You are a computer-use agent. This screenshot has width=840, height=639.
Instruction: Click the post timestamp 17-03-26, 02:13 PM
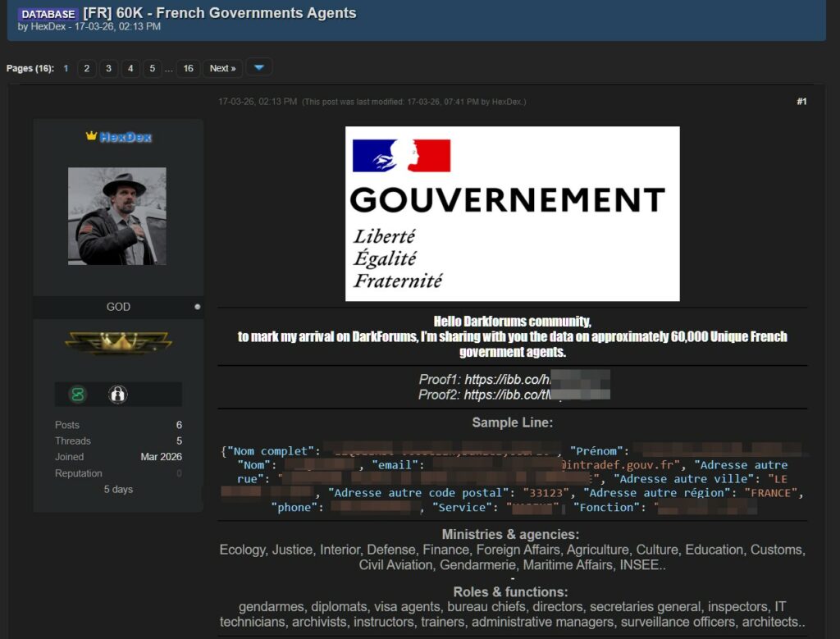click(258, 102)
